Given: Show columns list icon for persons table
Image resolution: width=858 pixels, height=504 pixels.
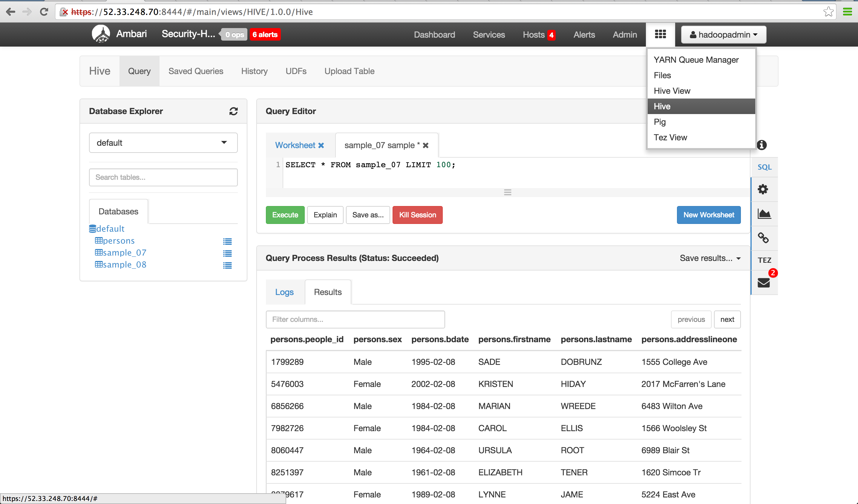Looking at the screenshot, I should [x=227, y=241].
